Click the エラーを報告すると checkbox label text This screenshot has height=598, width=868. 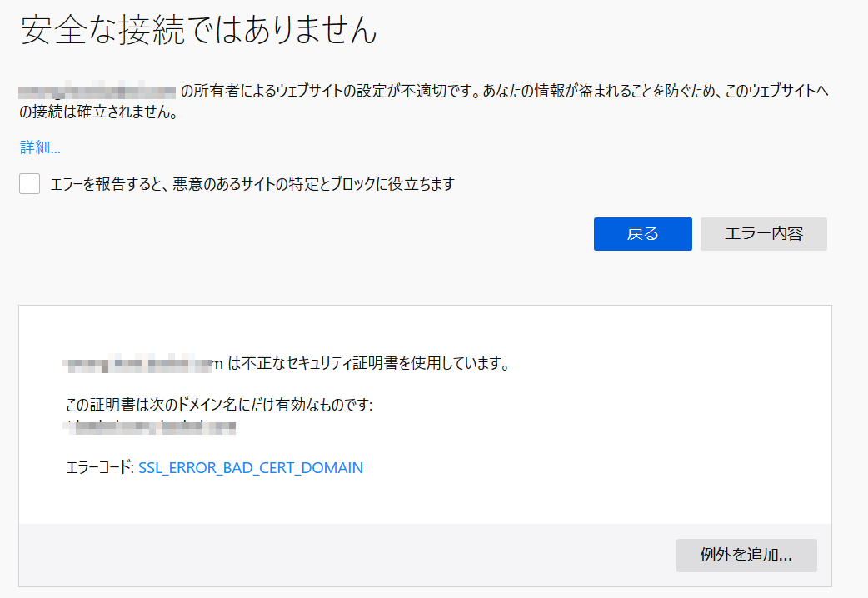pyautogui.click(x=252, y=184)
